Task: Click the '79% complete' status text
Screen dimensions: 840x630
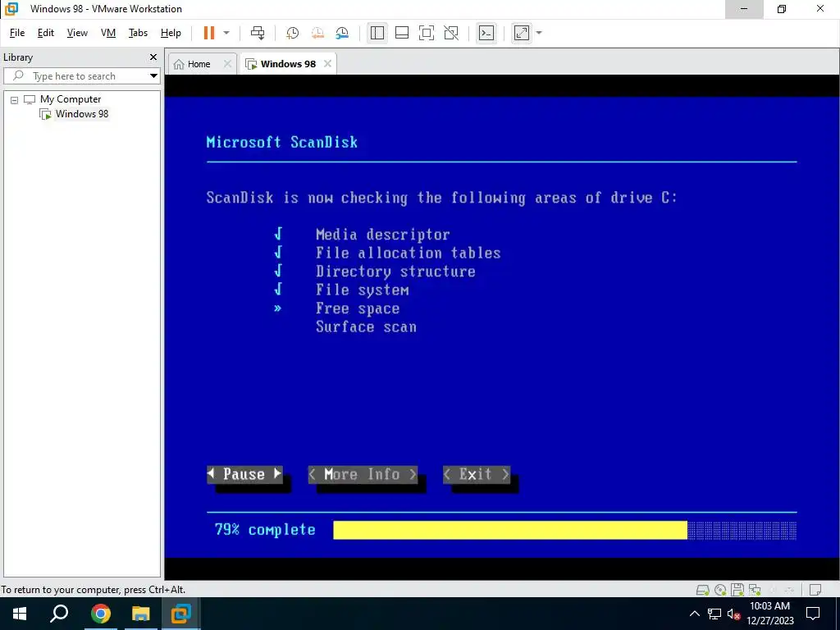Action: point(265,530)
